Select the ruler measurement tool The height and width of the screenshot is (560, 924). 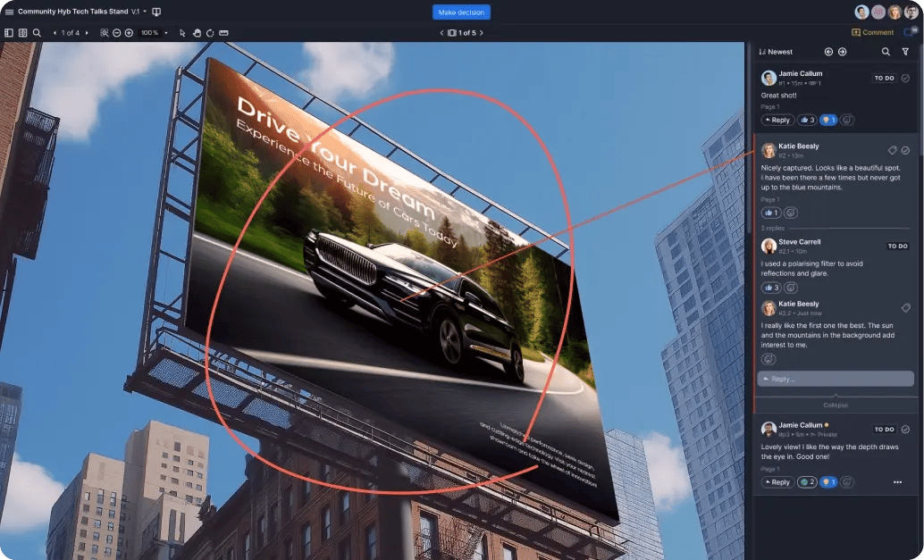tap(223, 33)
